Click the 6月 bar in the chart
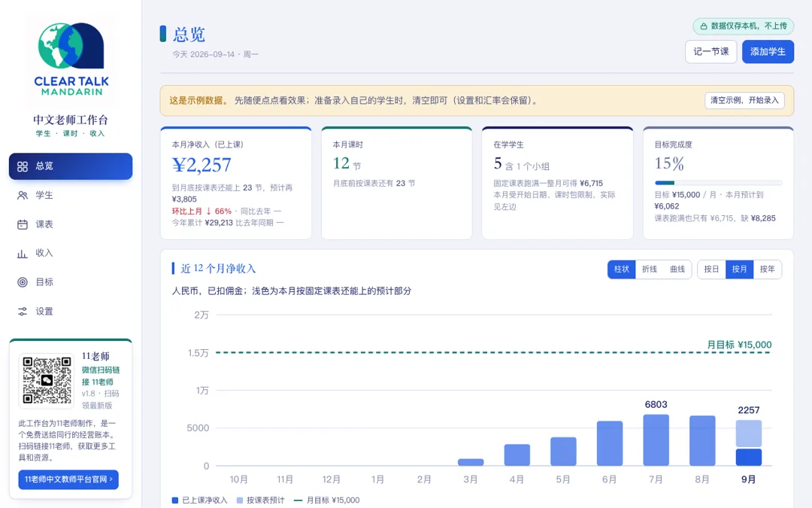 [610, 443]
